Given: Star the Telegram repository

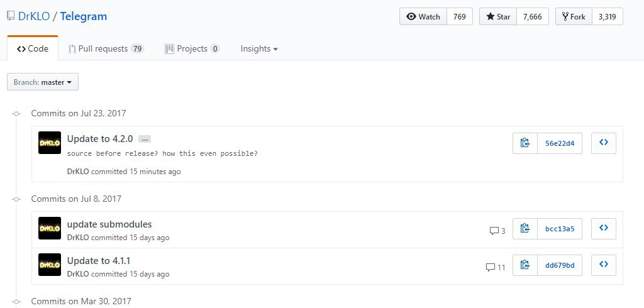Looking at the screenshot, I should 497,16.
